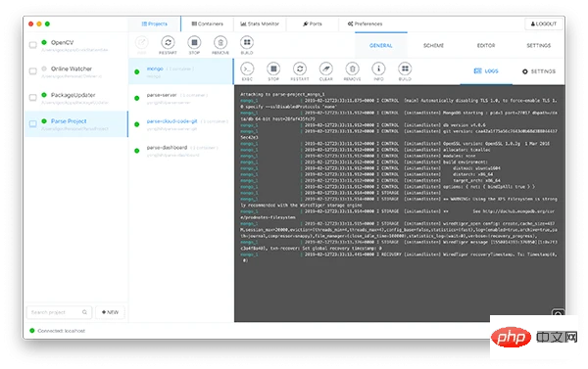
Task: Open the Projects tab
Action: point(155,23)
